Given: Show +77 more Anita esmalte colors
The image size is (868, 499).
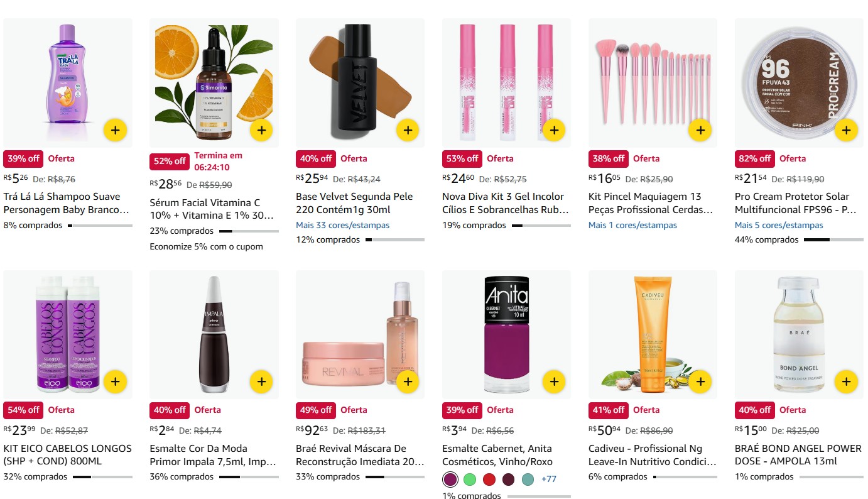Looking at the screenshot, I should (549, 480).
